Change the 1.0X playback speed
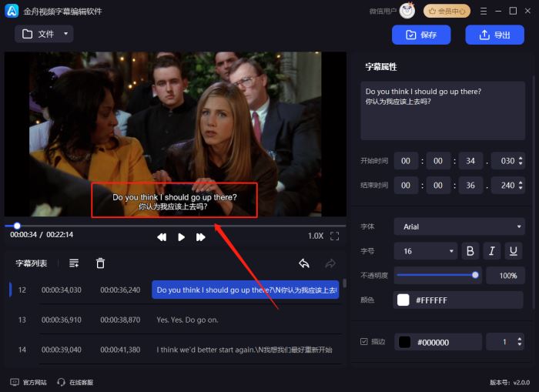Image resolution: width=539 pixels, height=392 pixels. pyautogui.click(x=315, y=236)
